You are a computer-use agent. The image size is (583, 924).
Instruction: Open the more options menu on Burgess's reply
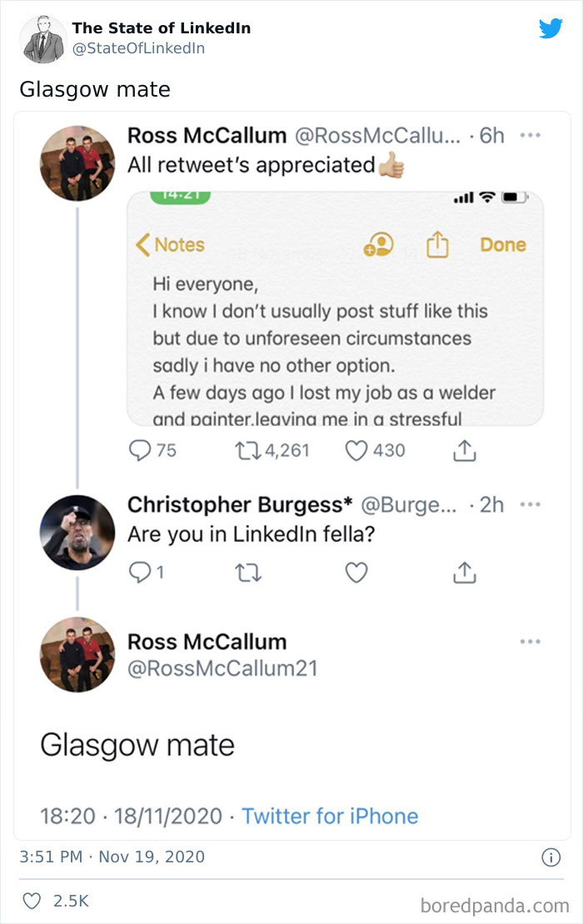531,506
